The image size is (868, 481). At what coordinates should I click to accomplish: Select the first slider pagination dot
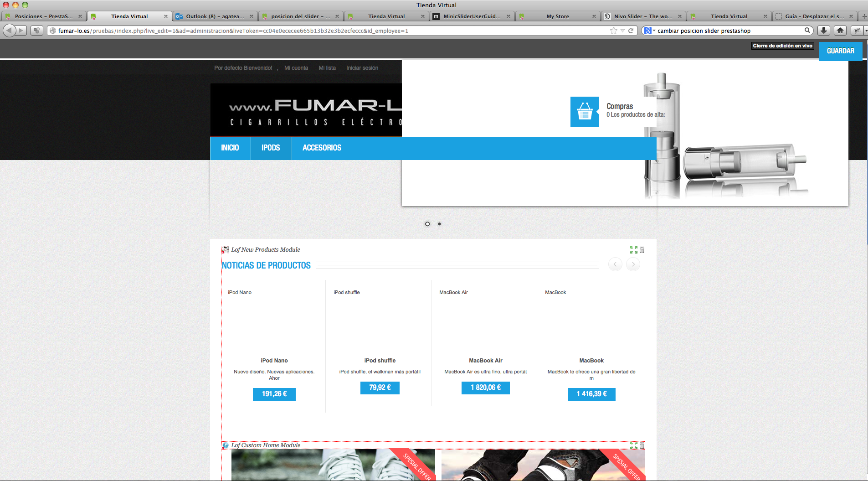[427, 224]
